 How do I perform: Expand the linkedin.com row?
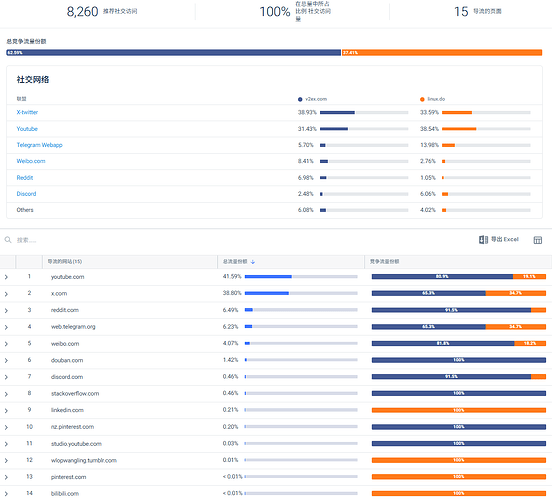pyautogui.click(x=6, y=411)
